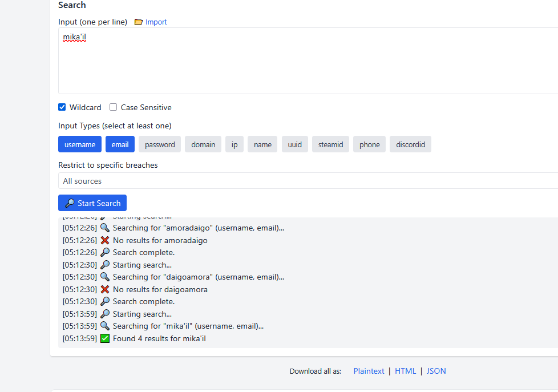This screenshot has height=392, width=558.
Task: Click magnifier icon on 05:13:59 'Starting search' line
Action: pos(105,314)
